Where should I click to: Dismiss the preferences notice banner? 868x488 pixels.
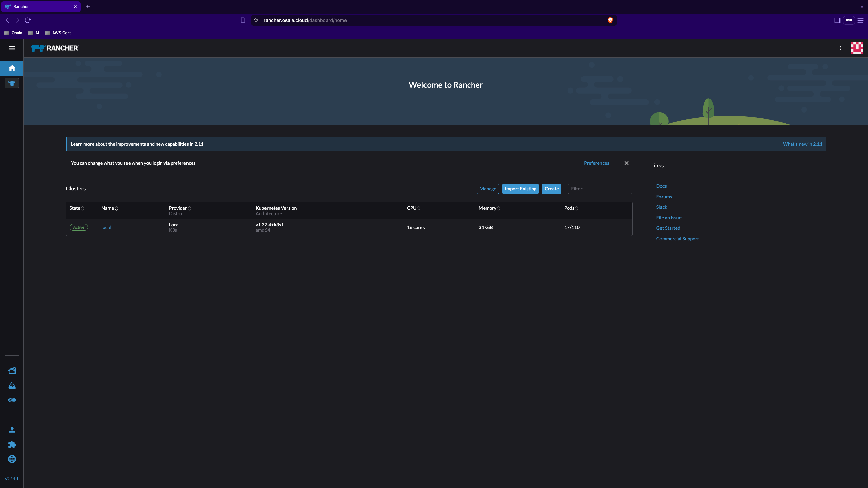626,163
